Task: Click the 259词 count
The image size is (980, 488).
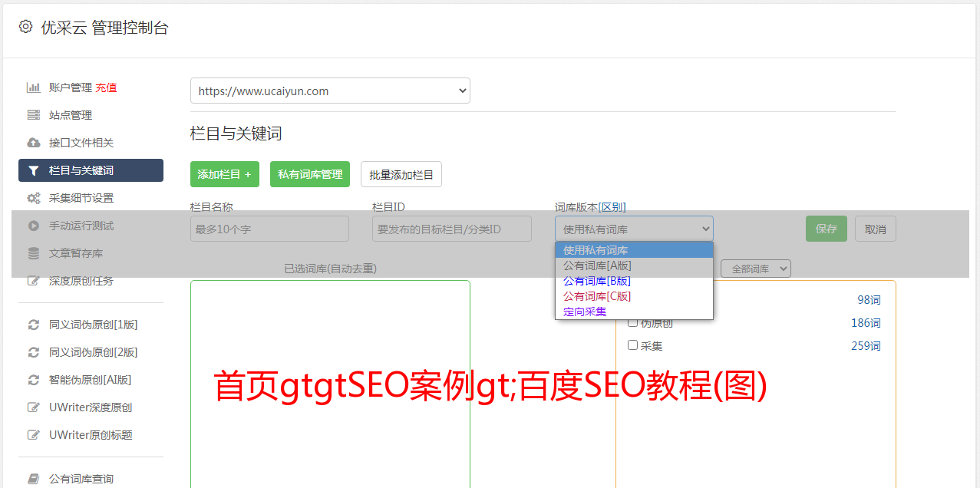Action: [866, 346]
